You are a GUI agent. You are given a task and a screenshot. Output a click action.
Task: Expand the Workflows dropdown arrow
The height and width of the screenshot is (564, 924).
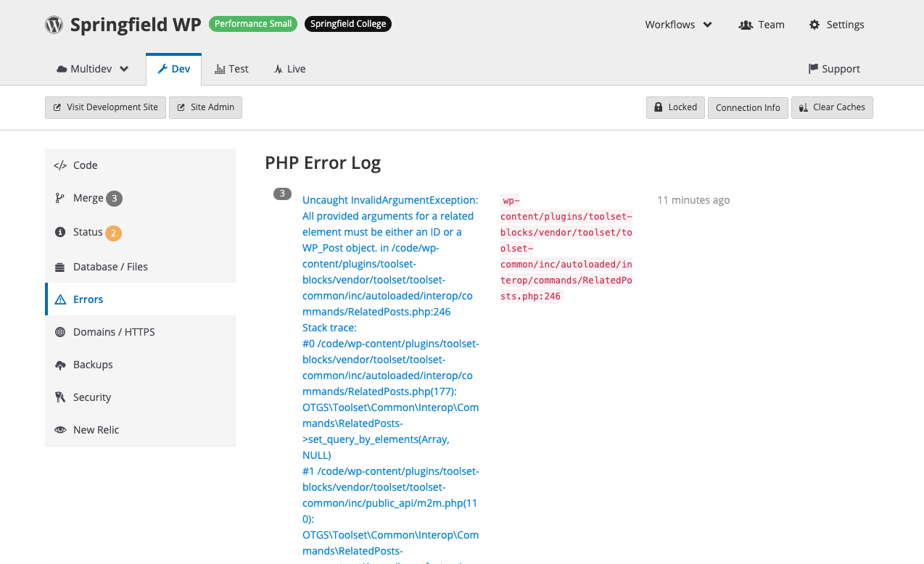[x=708, y=25]
